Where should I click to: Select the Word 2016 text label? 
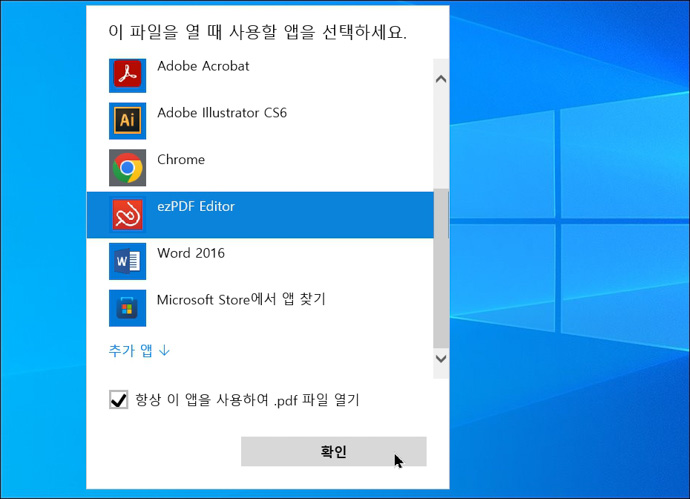coord(191,253)
